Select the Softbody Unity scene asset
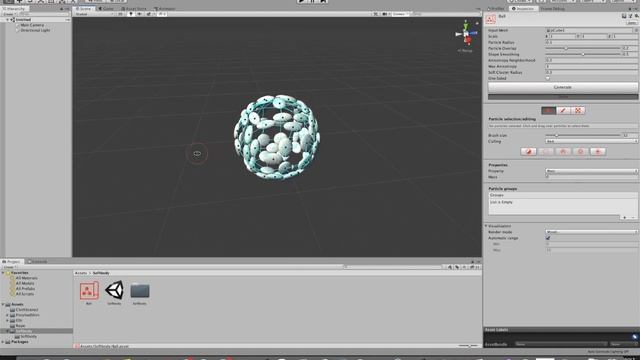 [114, 290]
